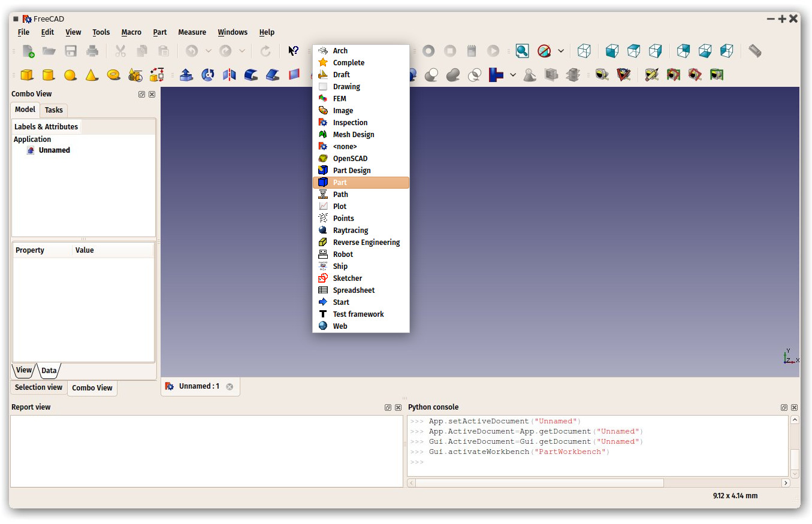The height and width of the screenshot is (524, 812).
Task: Open the Windows menu
Action: (x=233, y=32)
